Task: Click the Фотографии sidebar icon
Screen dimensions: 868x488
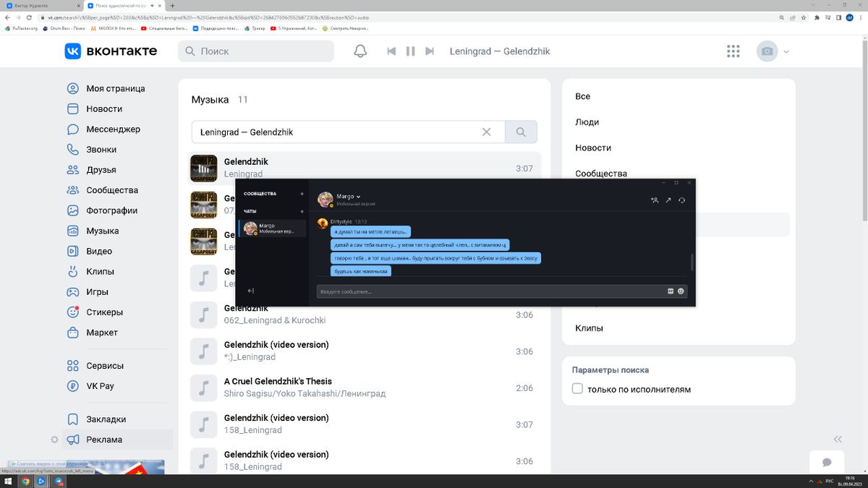Action: pyautogui.click(x=72, y=210)
